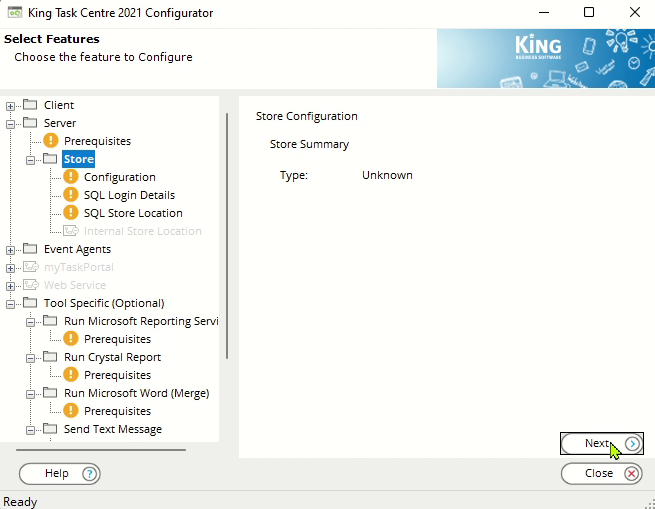Click the disabled myTaskPortal icon
The image size is (655, 509).
coord(30,267)
